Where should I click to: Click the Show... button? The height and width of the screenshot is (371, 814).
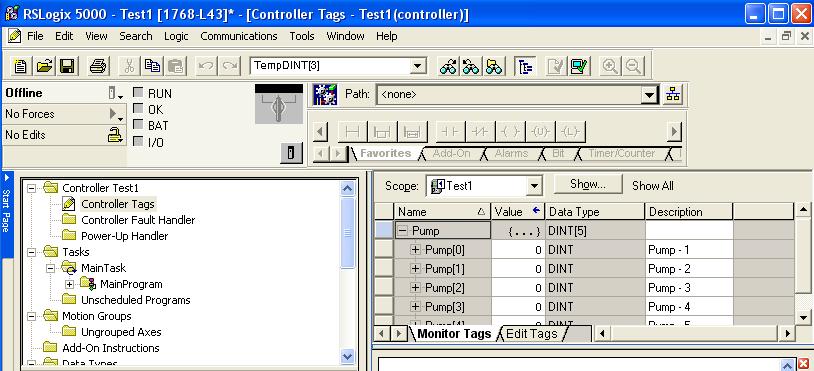coord(588,185)
